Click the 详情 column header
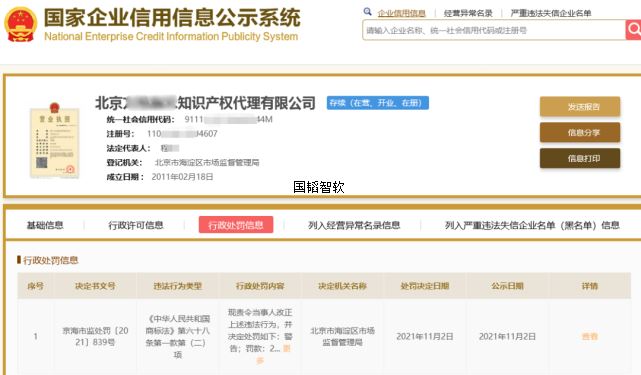641x375 pixels. [589, 286]
